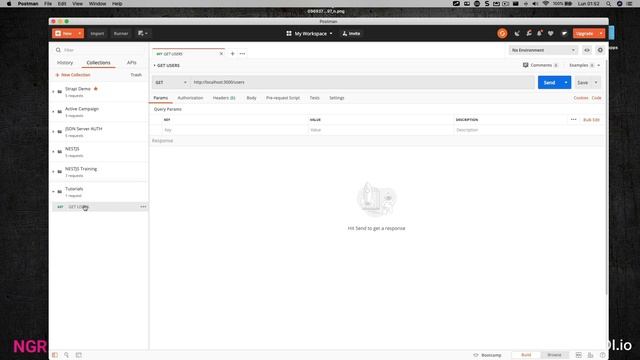This screenshot has width=640, height=360.
Task: Open the Tests tab
Action: [314, 98]
